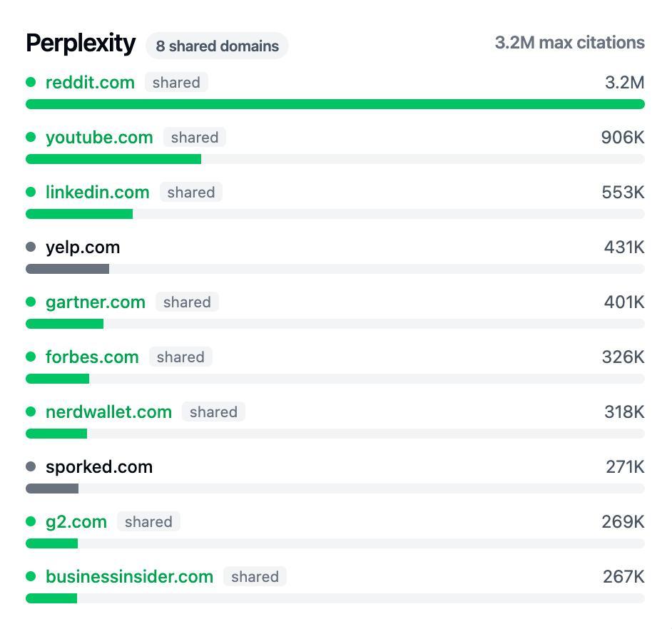Click the 3.2M max citations label

569,43
